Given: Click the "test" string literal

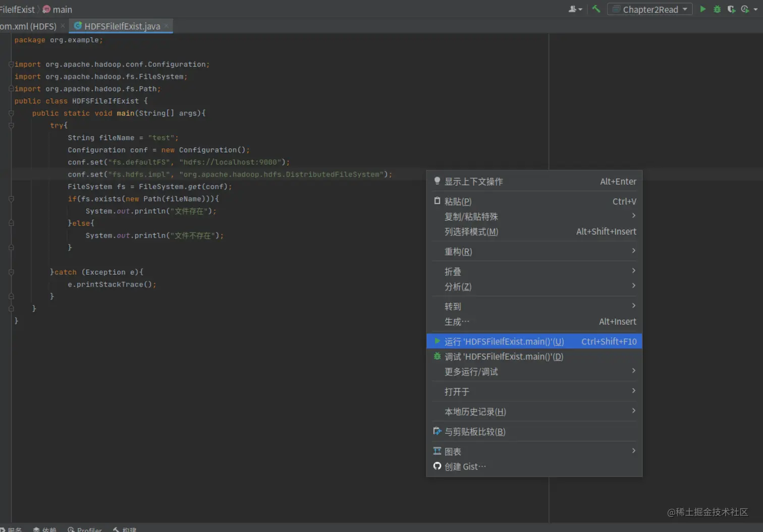Looking at the screenshot, I should [x=161, y=138].
